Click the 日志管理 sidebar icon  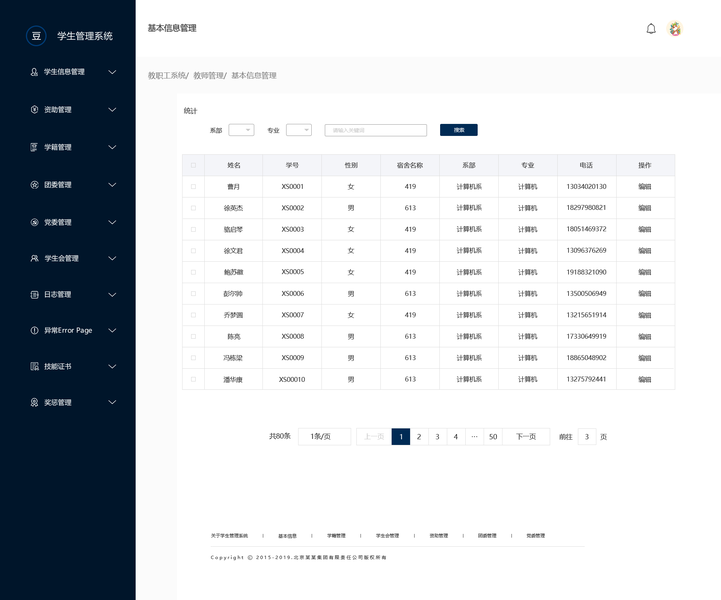[34, 295]
